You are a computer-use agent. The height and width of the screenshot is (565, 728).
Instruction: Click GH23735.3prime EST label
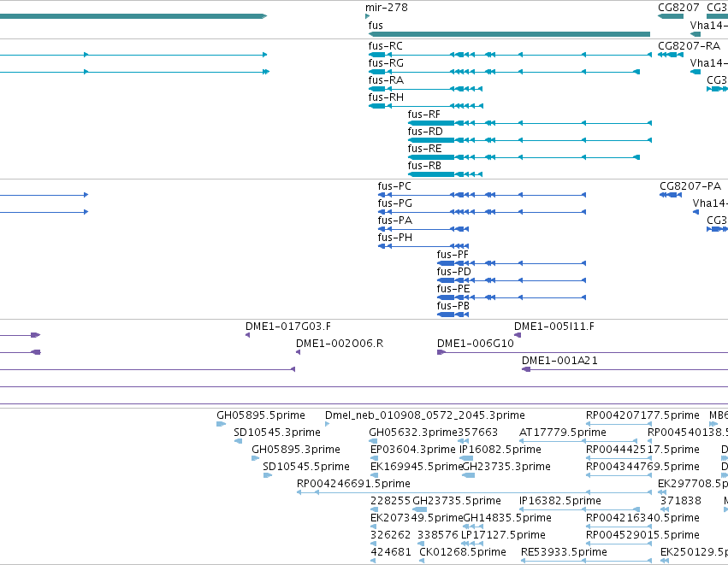tap(506, 467)
